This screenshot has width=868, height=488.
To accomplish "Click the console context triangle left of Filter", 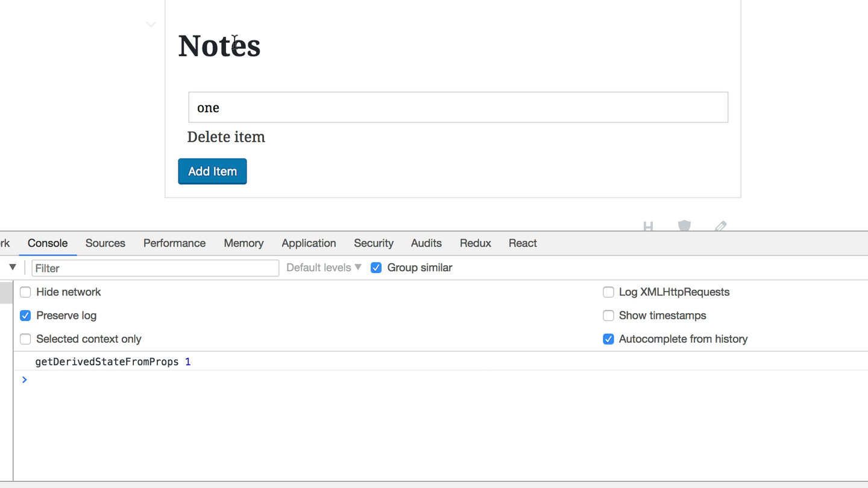I will (12, 267).
